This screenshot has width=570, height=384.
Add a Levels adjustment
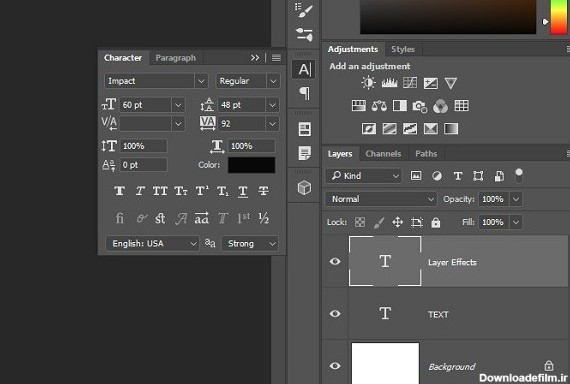389,83
